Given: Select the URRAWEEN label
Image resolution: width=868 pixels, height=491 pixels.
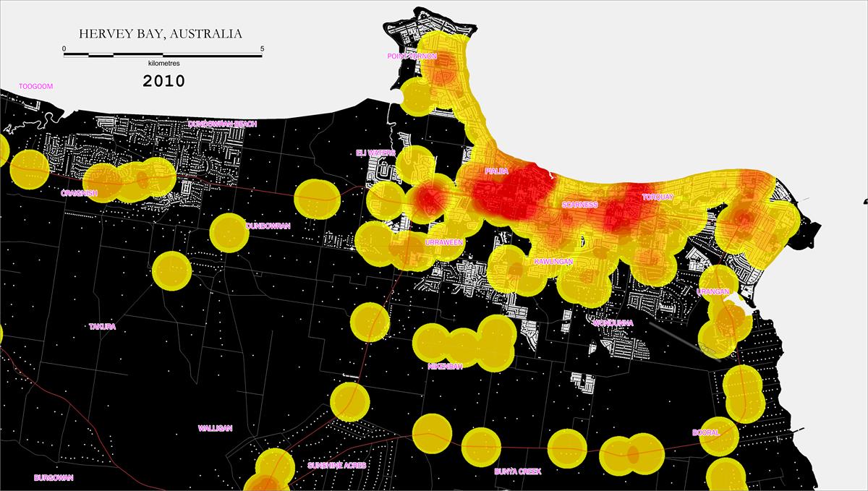Looking at the screenshot, I should pos(445,242).
